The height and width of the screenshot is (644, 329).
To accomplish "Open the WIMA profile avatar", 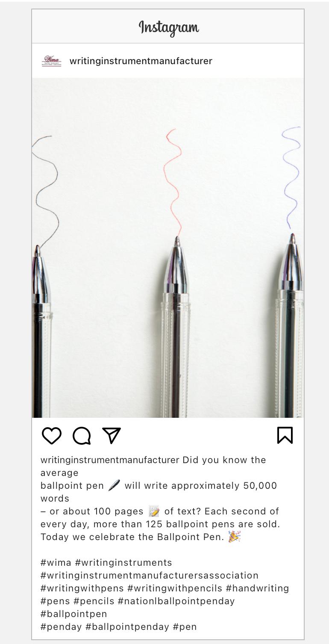I will (52, 61).
